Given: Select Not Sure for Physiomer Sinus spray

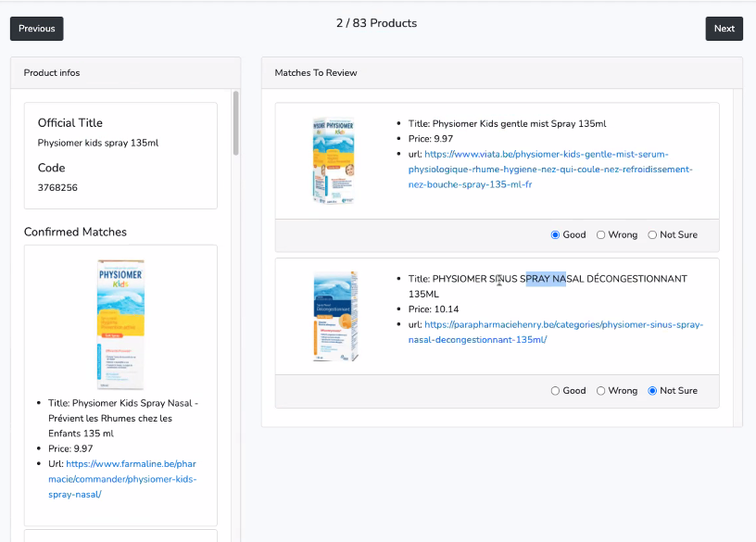Looking at the screenshot, I should click(652, 391).
